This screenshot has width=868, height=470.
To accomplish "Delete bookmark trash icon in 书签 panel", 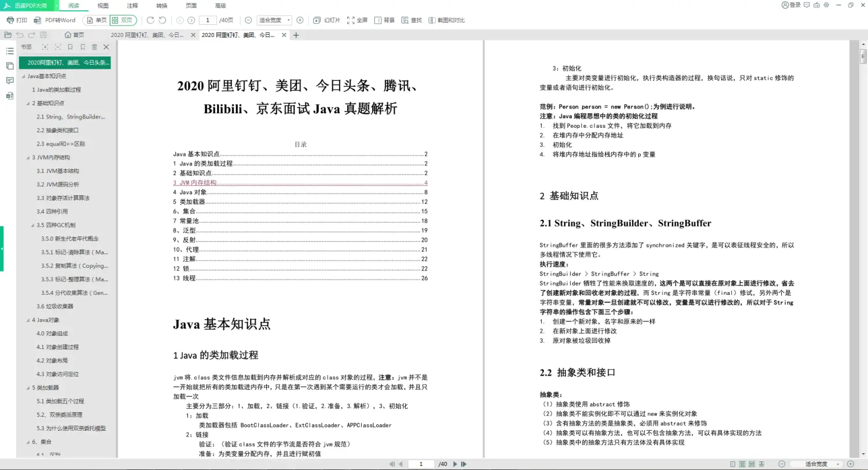I will [x=94, y=47].
